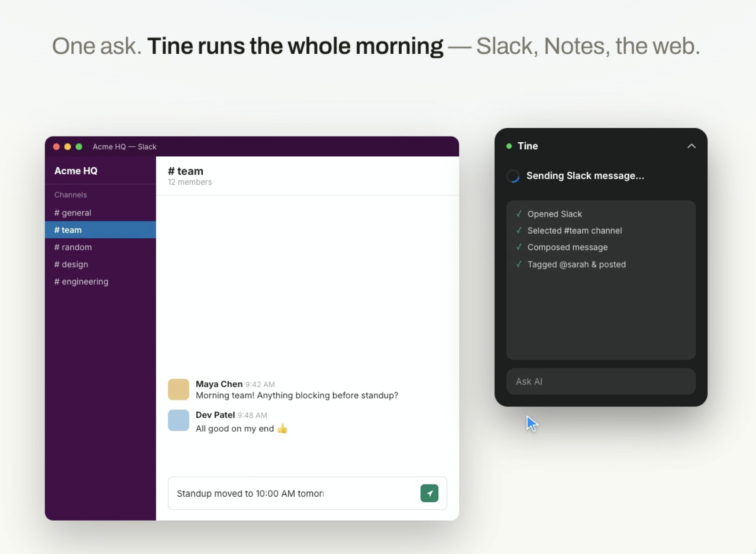The height and width of the screenshot is (554, 756).
Task: Click the Composed message checkmark icon
Action: (x=519, y=247)
